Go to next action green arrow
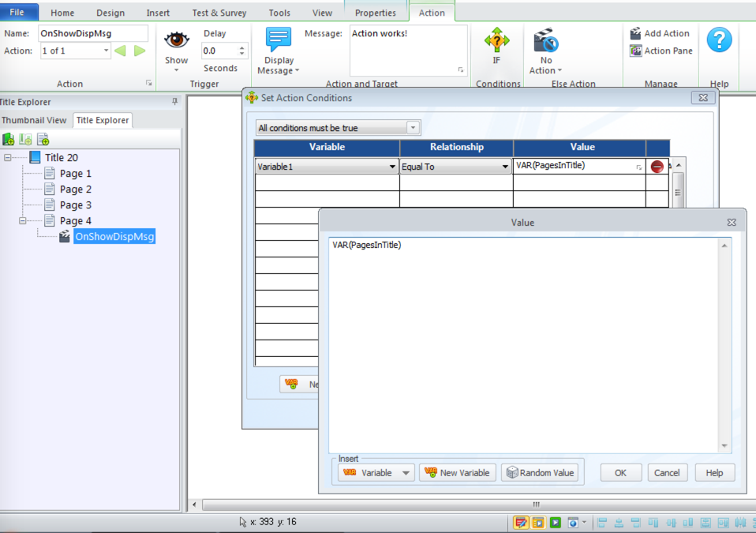The image size is (756, 533). pos(140,51)
